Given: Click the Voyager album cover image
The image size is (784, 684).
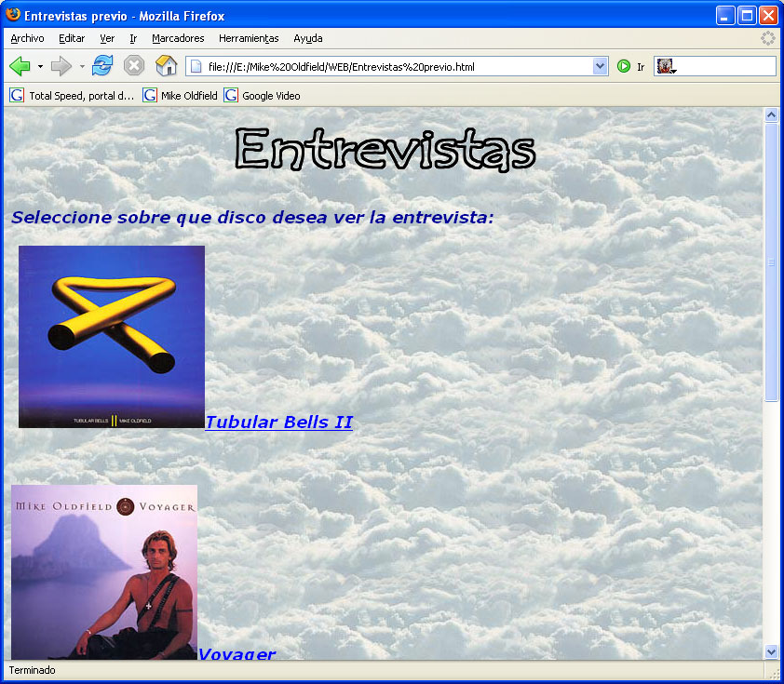Looking at the screenshot, I should 104,572.
